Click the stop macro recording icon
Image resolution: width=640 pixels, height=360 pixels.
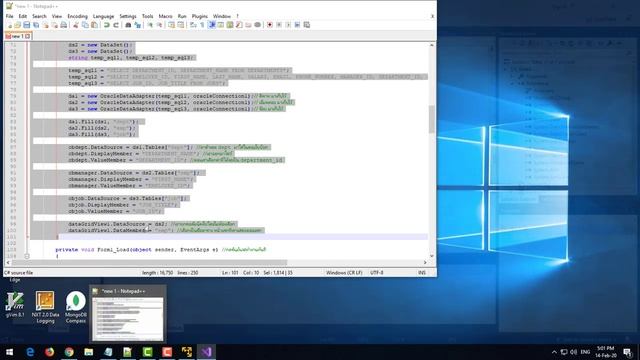pyautogui.click(x=279, y=25)
